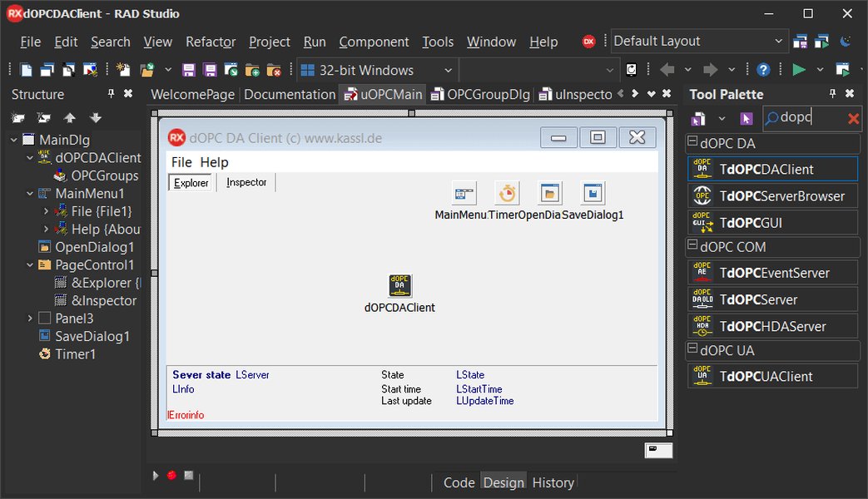Click the New Items toolbar icon
Image resolution: width=868 pixels, height=499 pixels.
click(x=26, y=70)
